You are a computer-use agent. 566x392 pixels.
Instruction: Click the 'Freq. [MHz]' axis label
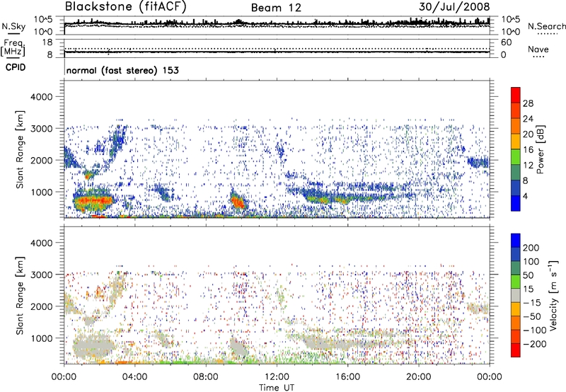13,48
